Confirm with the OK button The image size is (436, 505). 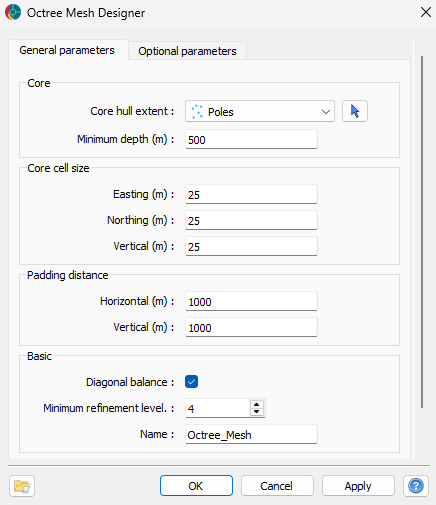196,486
